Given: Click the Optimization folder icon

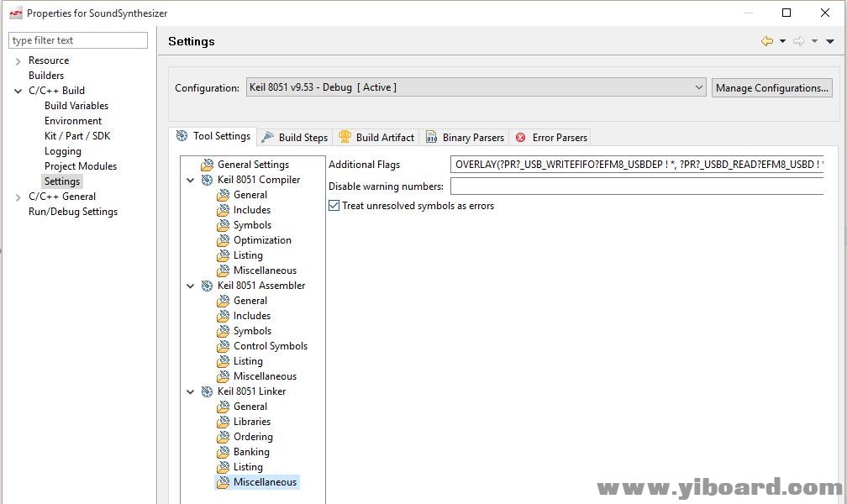Looking at the screenshot, I should pos(224,240).
